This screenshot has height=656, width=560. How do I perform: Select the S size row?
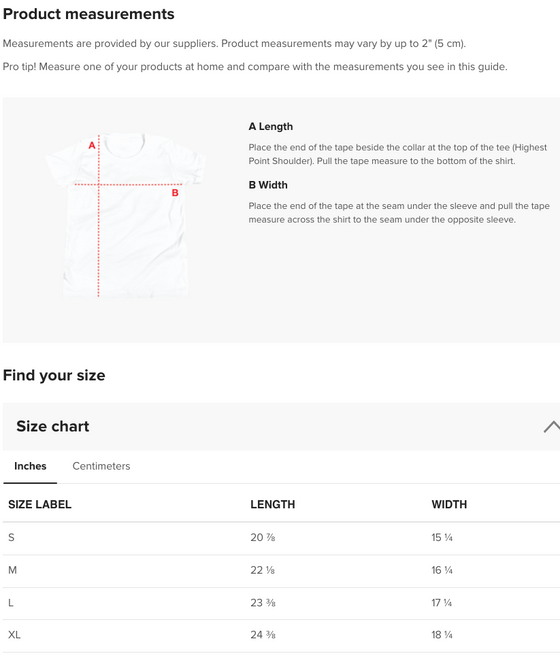(281, 538)
